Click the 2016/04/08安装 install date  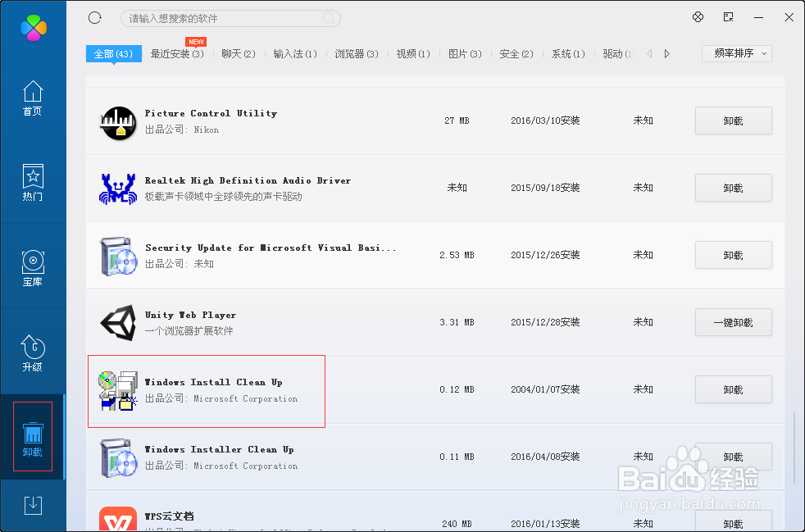point(545,457)
